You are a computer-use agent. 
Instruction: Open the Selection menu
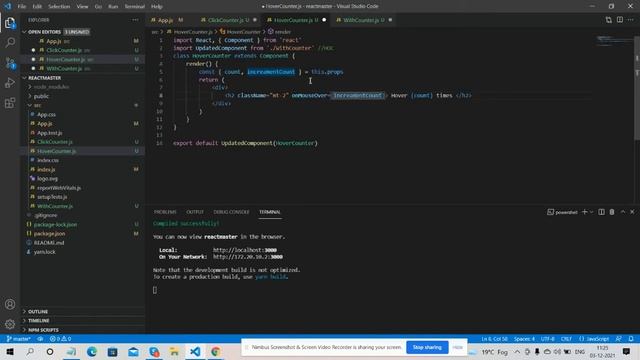tap(59, 7)
